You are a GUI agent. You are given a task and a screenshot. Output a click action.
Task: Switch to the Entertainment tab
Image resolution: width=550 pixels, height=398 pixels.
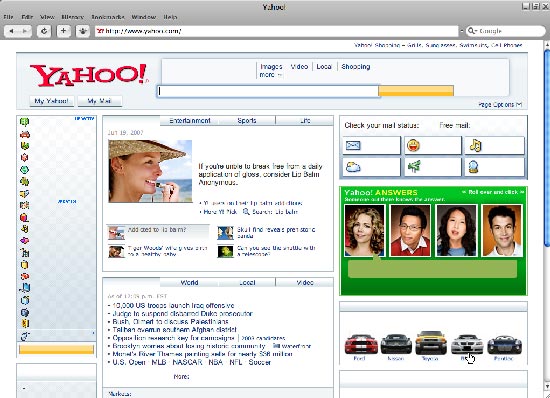190,121
